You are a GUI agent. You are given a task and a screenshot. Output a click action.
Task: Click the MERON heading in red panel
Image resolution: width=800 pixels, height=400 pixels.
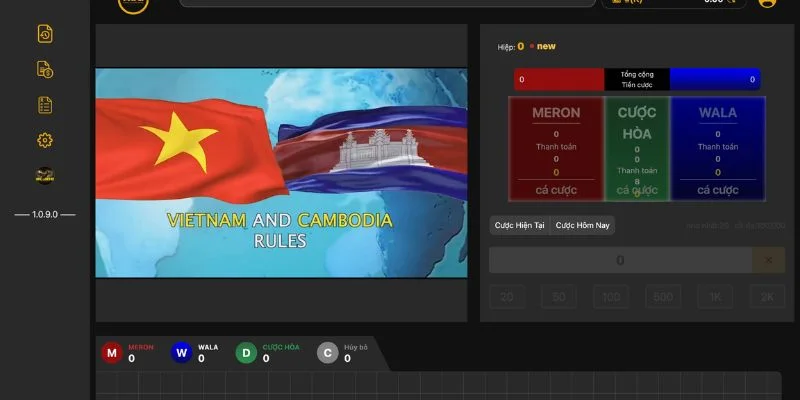click(556, 113)
